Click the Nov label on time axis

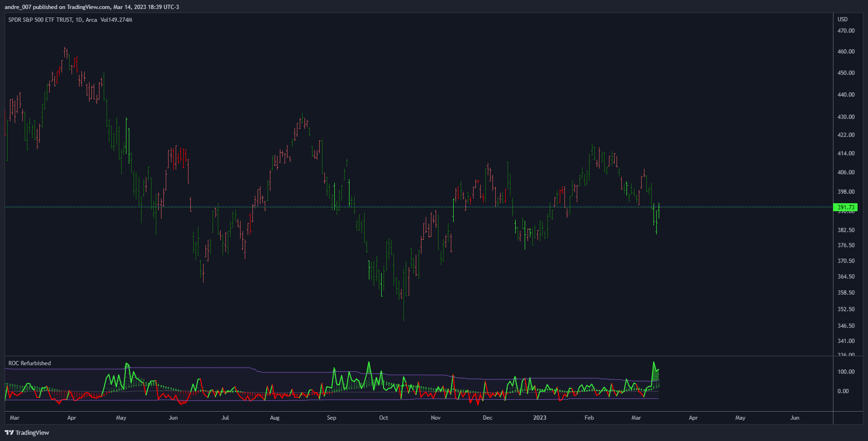pyautogui.click(x=436, y=418)
